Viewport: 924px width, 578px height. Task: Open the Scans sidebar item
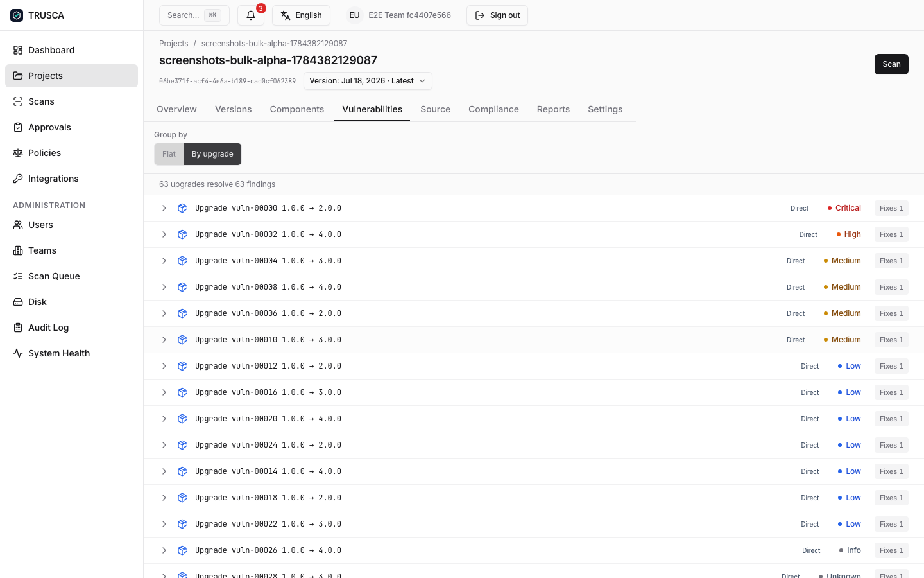pyautogui.click(x=71, y=101)
